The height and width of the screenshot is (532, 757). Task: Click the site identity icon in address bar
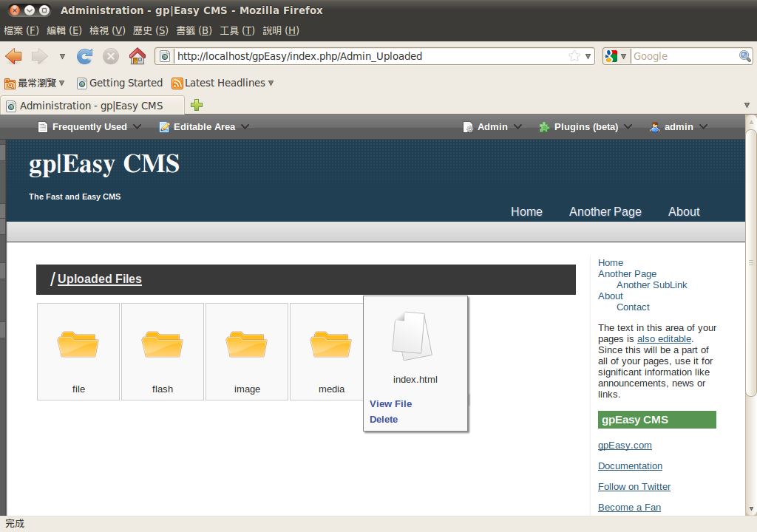point(165,56)
